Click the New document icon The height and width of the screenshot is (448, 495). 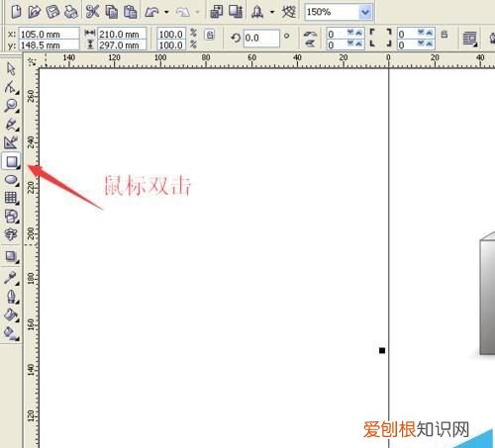16,12
